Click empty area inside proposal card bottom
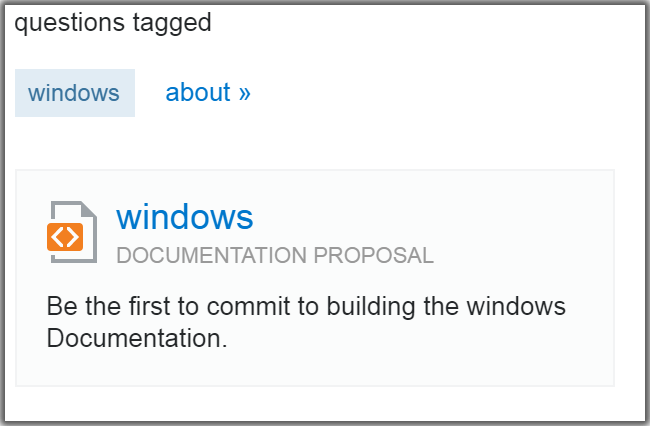Viewport: 650px width, 426px height. point(315,369)
